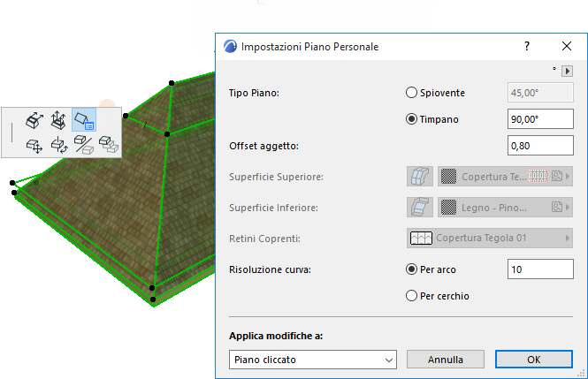The image size is (588, 379).
Task: Open the Copertura Tegola 01 fill dropdown
Action: (x=489, y=238)
